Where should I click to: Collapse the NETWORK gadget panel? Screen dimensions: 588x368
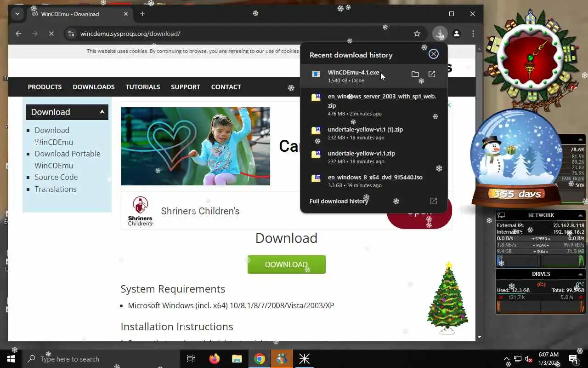[580, 215]
